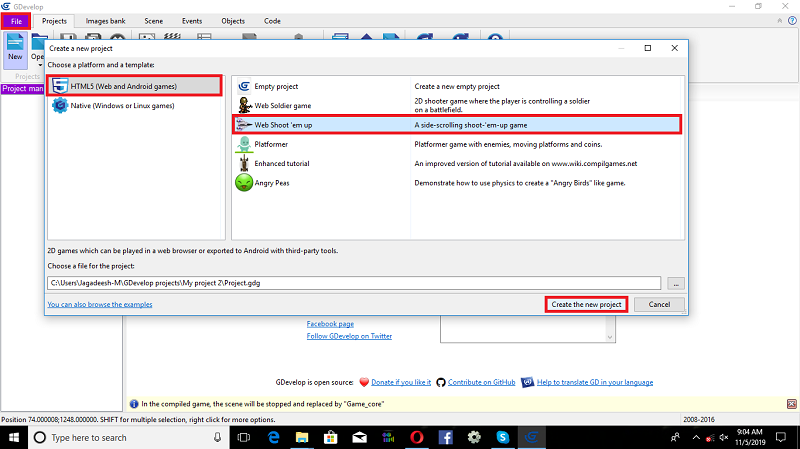This screenshot has width=800, height=449.
Task: Open the 'Donate if you like it' link
Action: (x=401, y=382)
